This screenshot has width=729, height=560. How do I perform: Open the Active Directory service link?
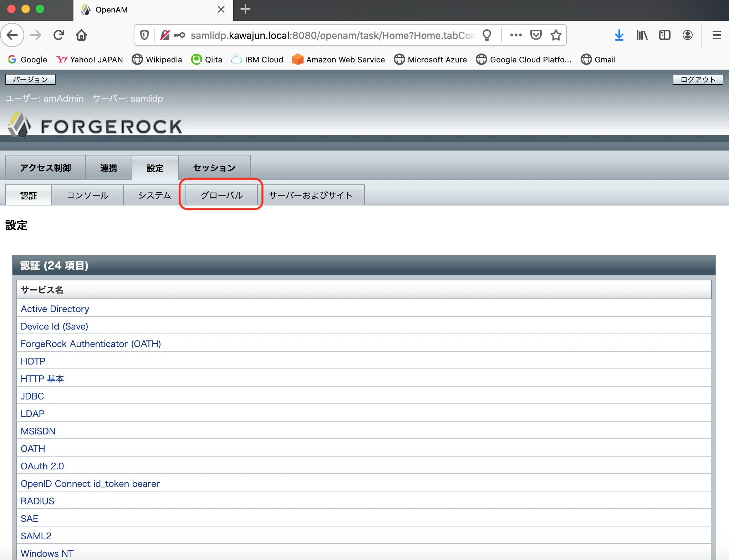click(55, 309)
